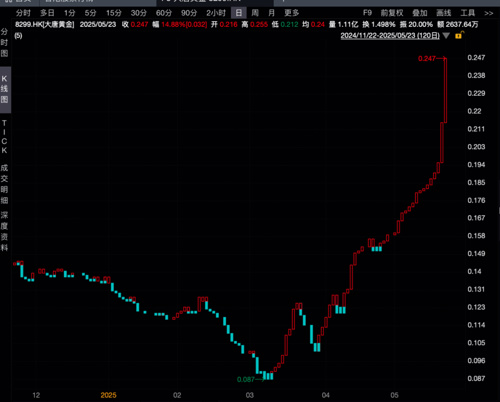Open F9 company info
Viewport: 500px width, 402px height.
367,13
